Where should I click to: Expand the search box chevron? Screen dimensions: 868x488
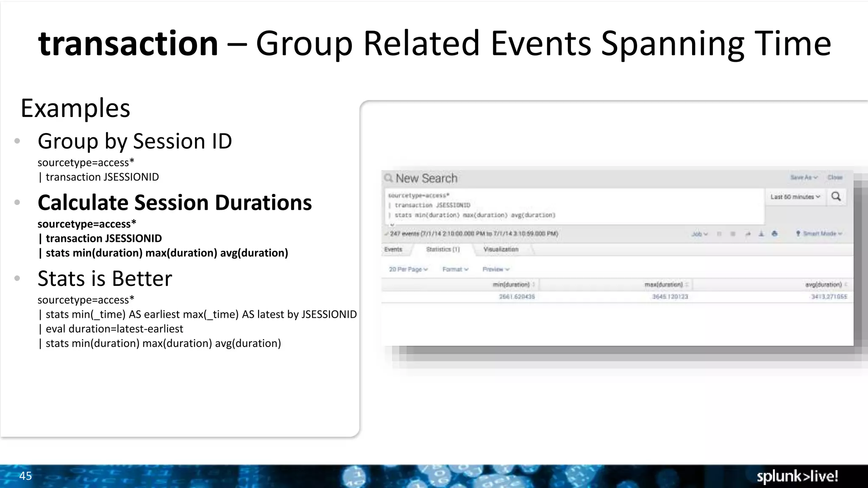coord(392,225)
